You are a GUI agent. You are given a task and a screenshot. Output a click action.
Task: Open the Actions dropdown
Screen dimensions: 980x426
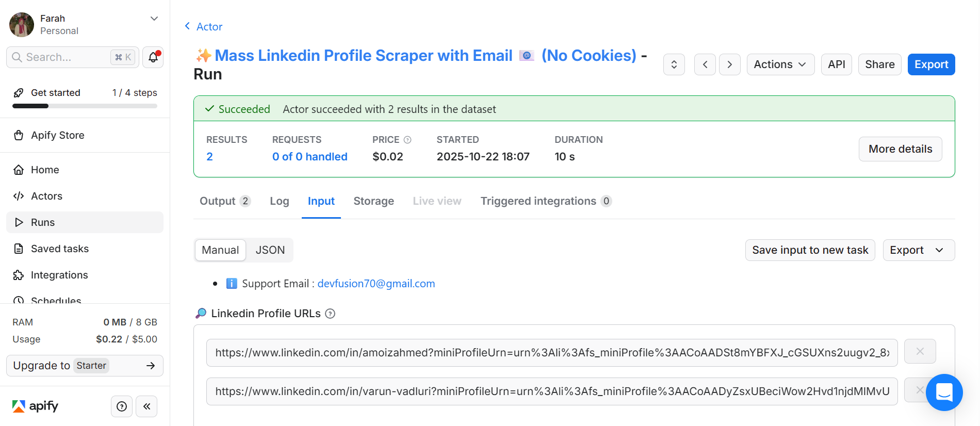point(780,64)
